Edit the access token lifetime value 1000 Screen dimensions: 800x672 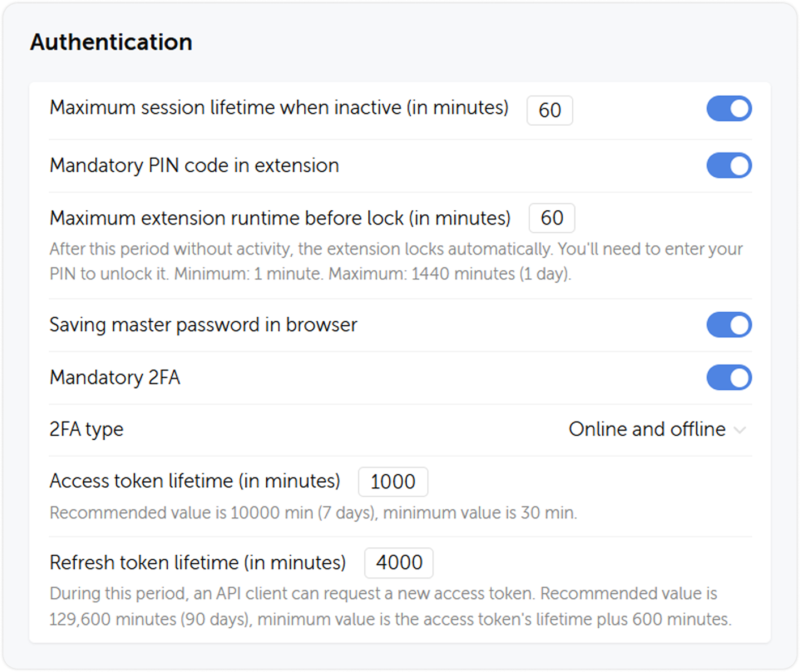coord(393,482)
